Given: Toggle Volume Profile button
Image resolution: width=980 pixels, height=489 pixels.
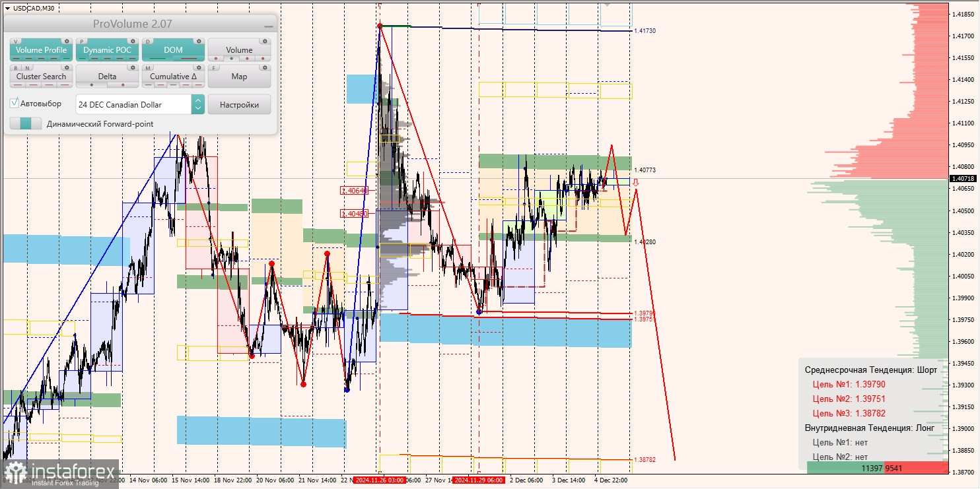Looking at the screenshot, I should point(41,49).
